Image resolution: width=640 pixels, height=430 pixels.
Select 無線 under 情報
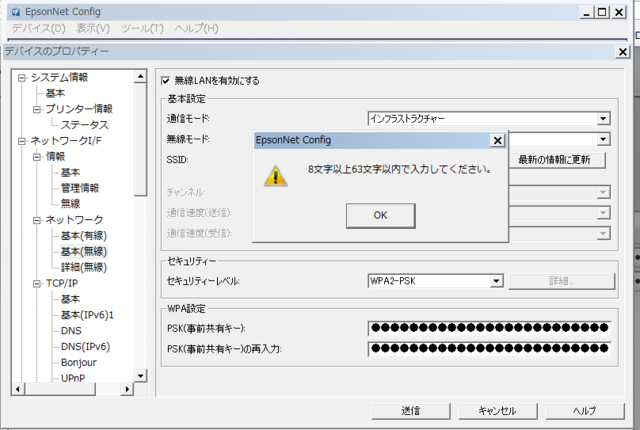71,204
